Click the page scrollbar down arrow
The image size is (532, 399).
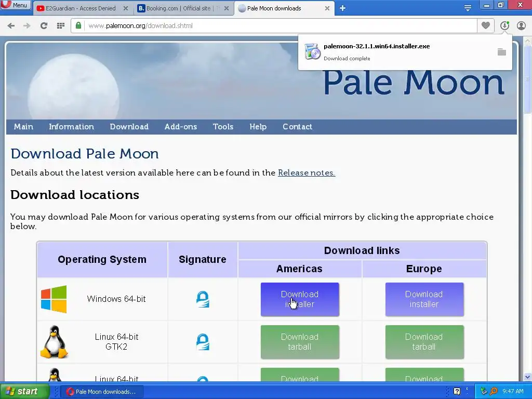coord(527,377)
